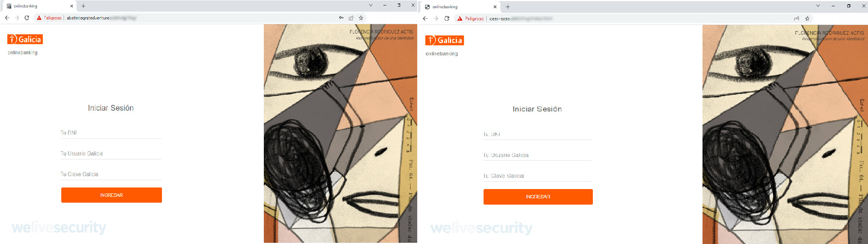Viewport: 868px width, 244px height.
Task: Reload the page in right browser window
Action: coord(447,18)
